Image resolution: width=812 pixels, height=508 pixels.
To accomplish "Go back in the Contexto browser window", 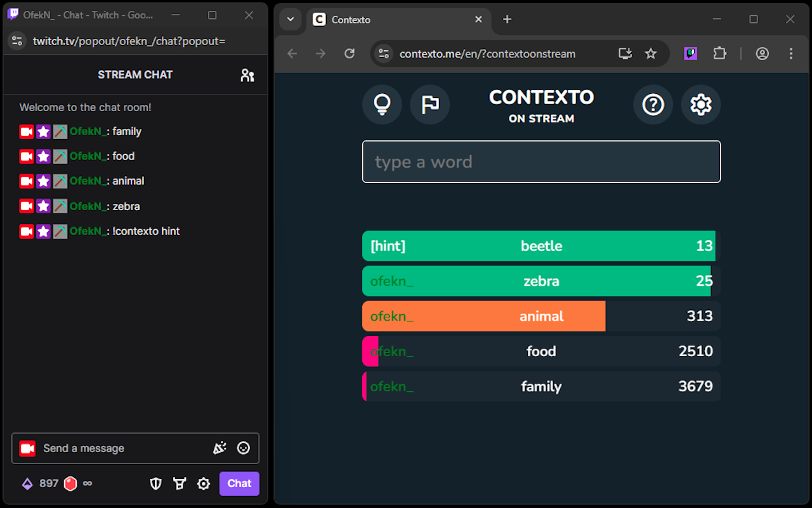I will click(x=292, y=54).
